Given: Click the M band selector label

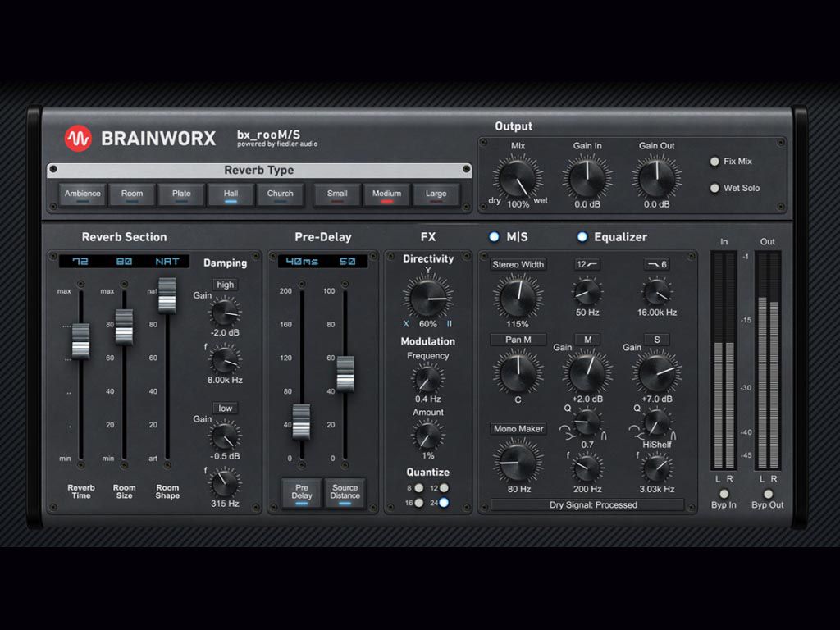Looking at the screenshot, I should (587, 340).
